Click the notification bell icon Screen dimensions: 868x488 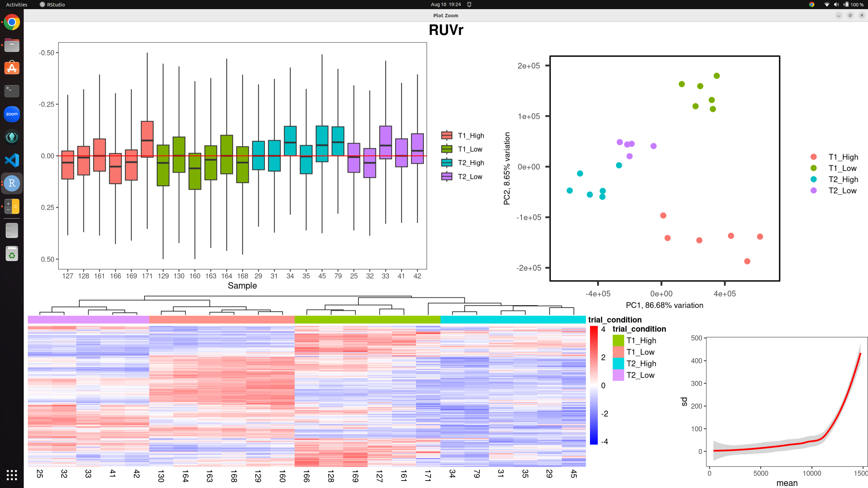coord(469,4)
